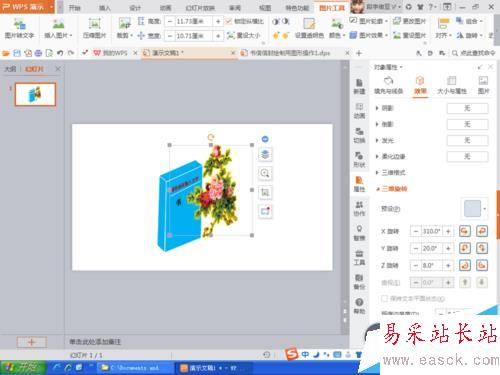Click the first Y 旋转 rotate button
The image size is (500, 375).
pos(465,248)
